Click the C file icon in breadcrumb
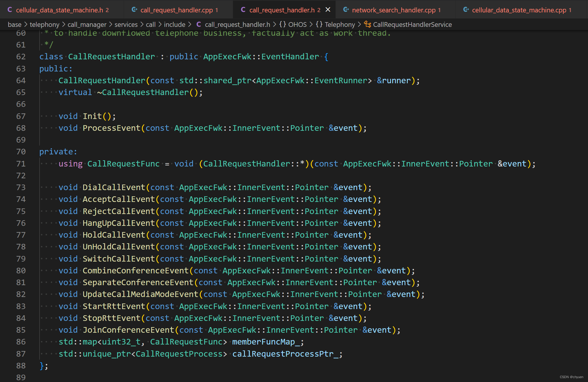Image resolution: width=588 pixels, height=382 pixels. point(199,24)
